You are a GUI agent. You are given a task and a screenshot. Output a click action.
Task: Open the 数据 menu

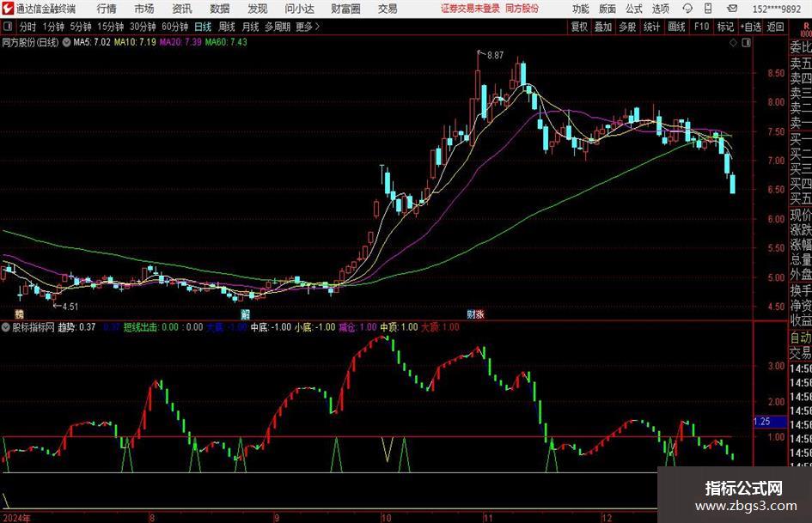[x=220, y=9]
